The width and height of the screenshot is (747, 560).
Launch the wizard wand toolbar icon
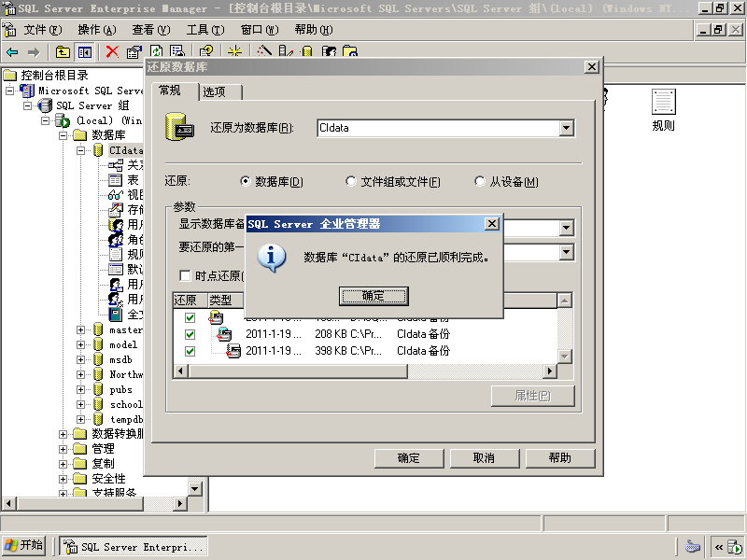tap(264, 52)
